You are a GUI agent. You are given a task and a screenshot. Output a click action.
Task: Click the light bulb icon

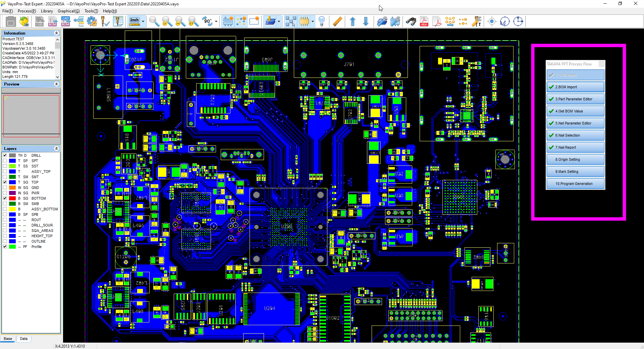click(321, 21)
